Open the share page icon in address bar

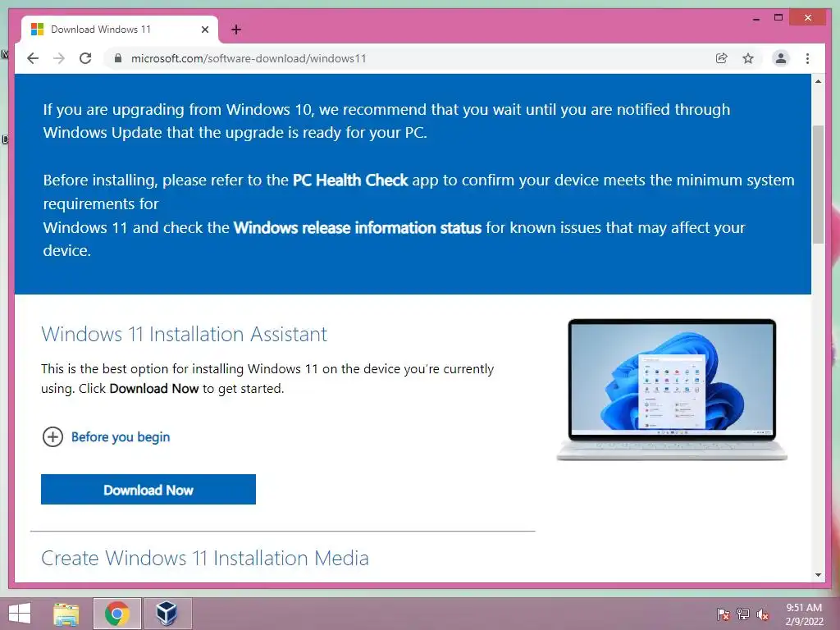click(x=722, y=58)
